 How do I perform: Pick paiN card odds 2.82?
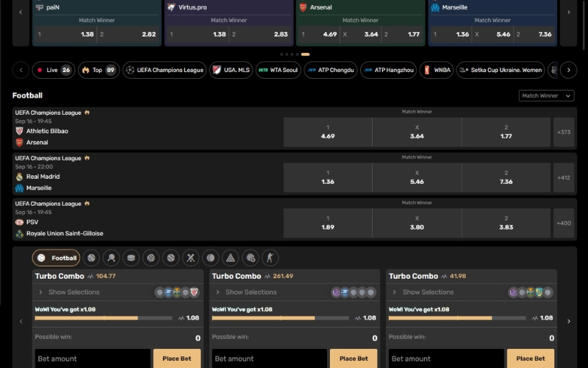click(128, 34)
